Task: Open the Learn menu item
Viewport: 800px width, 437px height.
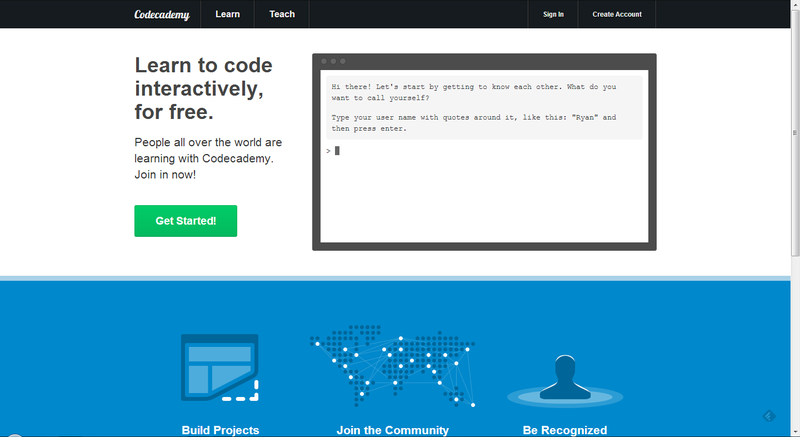Action: [228, 14]
